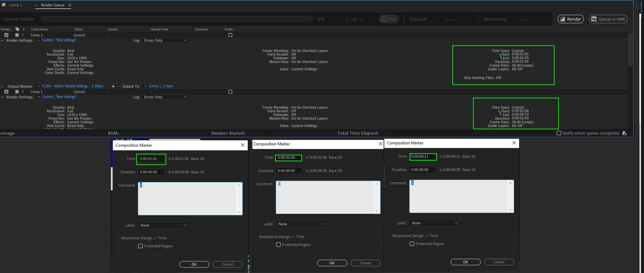Send queue to Media Encoder via Queue in AME
Viewport: 644px width, 273px height.
pos(608,19)
